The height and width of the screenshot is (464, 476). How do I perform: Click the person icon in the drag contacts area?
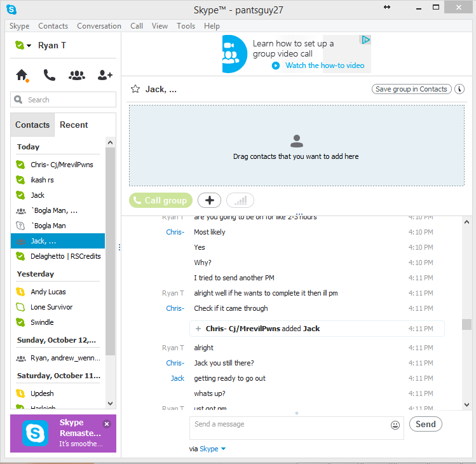click(x=297, y=141)
